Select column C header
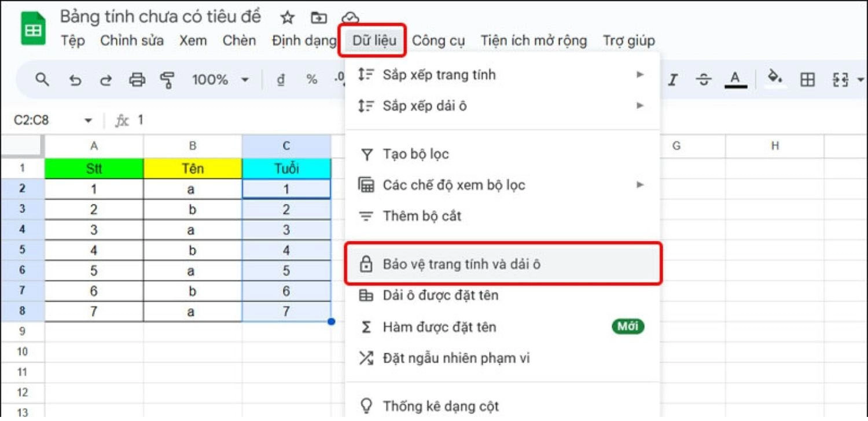Screen dimensions: 868x421 (286, 147)
